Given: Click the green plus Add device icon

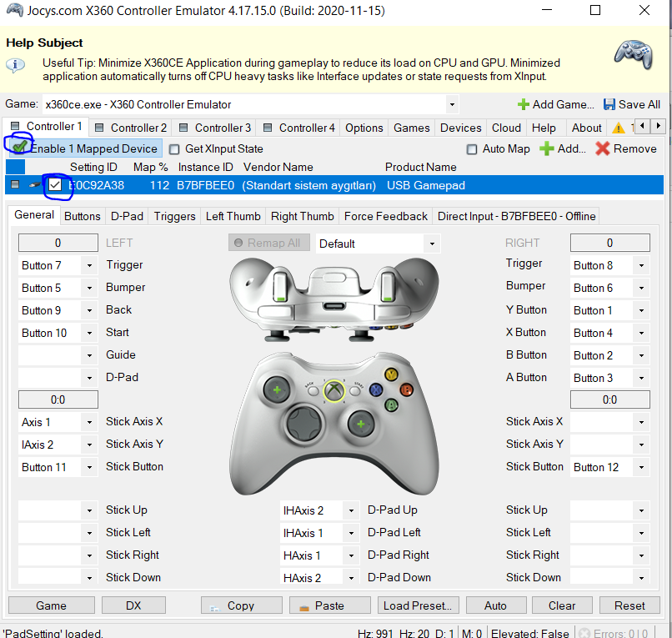Looking at the screenshot, I should pyautogui.click(x=546, y=148).
